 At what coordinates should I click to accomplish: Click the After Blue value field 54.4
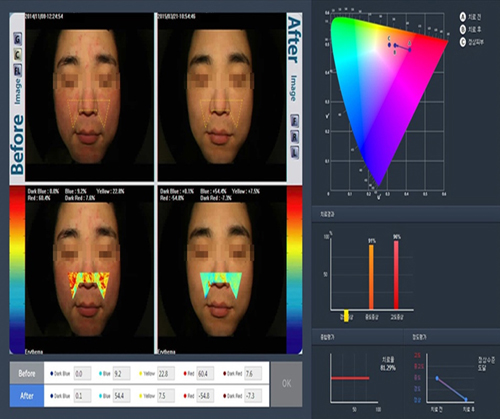(121, 396)
